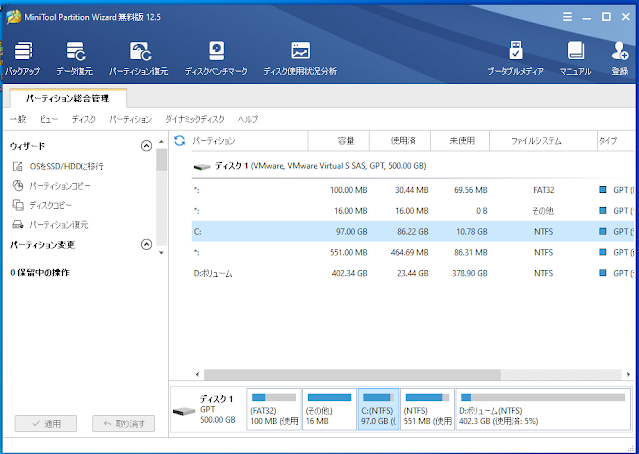Screen dimensions: 639x454
Task: Select the パーティション総合管理 tab
Action: [x=68, y=98]
